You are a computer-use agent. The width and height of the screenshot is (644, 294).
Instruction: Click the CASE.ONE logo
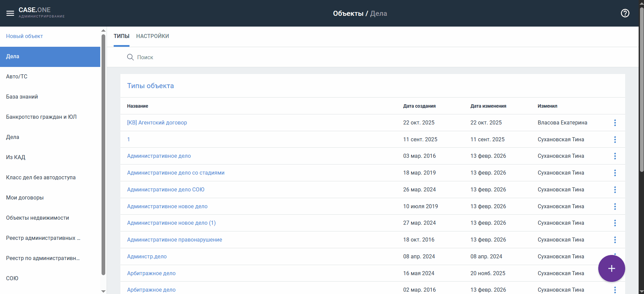point(35,10)
